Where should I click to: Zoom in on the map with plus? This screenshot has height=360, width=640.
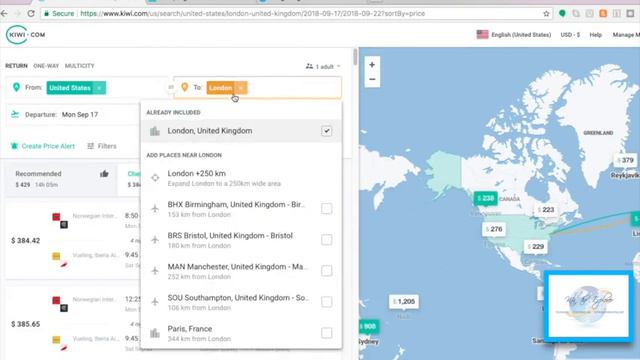372,64
